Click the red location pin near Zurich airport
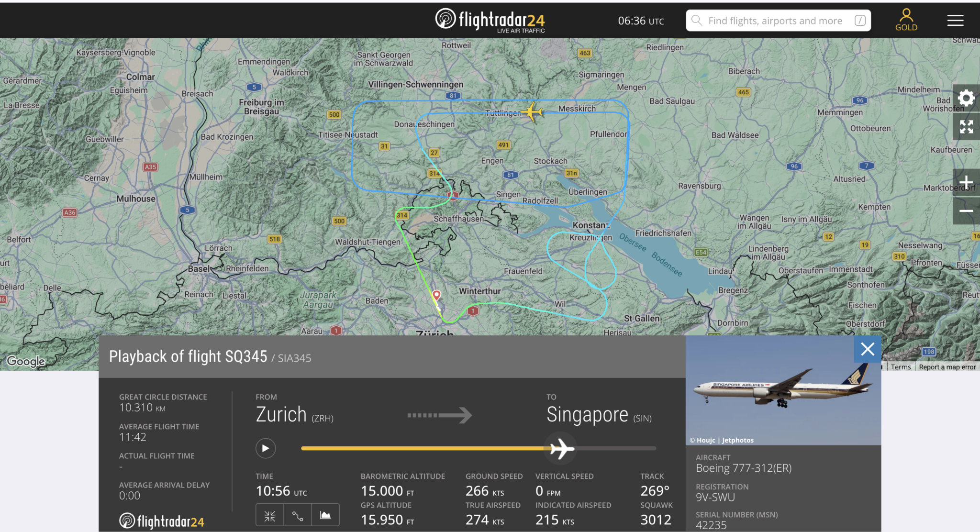Image resolution: width=980 pixels, height=532 pixels. 436,295
